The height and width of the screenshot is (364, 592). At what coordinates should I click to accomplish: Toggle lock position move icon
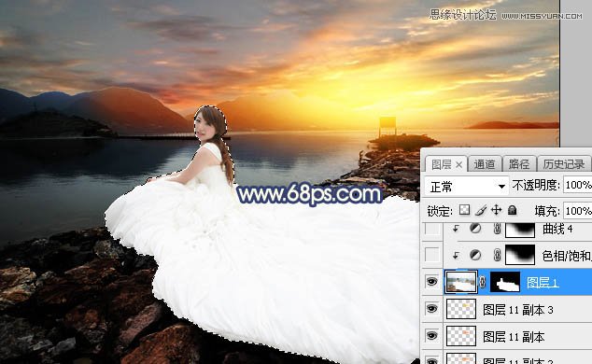coord(497,210)
